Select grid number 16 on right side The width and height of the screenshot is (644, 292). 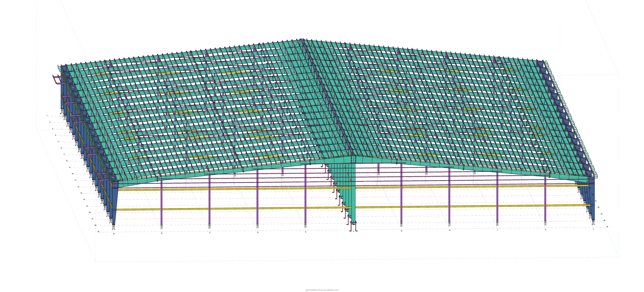(x=598, y=207)
